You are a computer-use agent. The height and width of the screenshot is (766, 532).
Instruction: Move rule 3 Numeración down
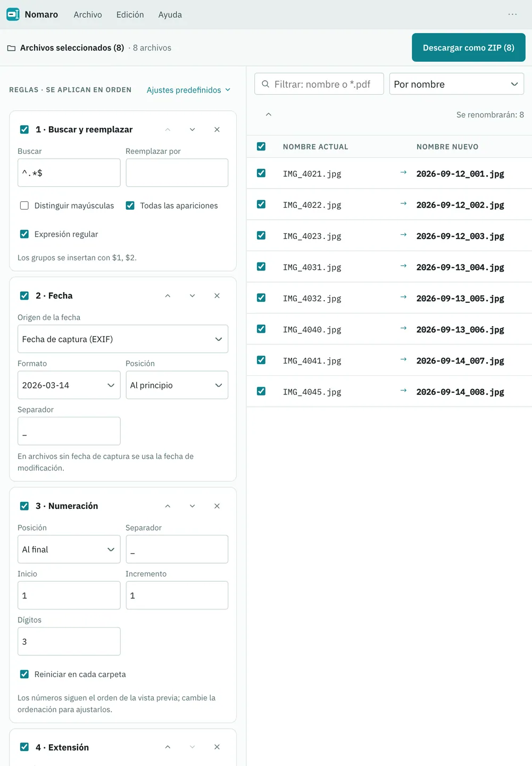(192, 506)
